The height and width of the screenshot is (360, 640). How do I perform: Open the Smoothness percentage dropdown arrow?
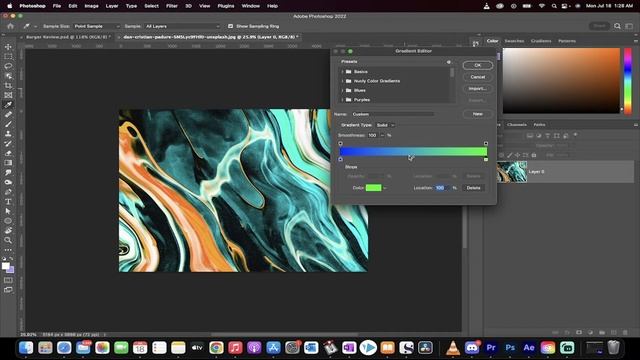click(x=382, y=135)
